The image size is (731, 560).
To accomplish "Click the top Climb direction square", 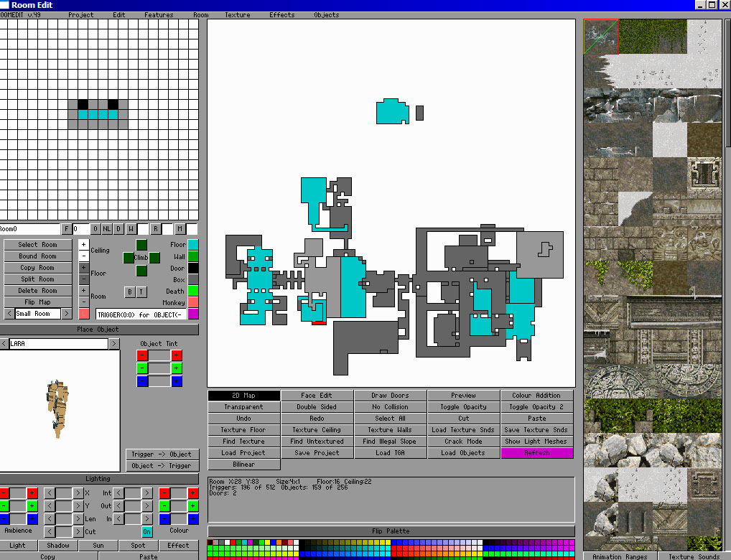I will pos(141,245).
